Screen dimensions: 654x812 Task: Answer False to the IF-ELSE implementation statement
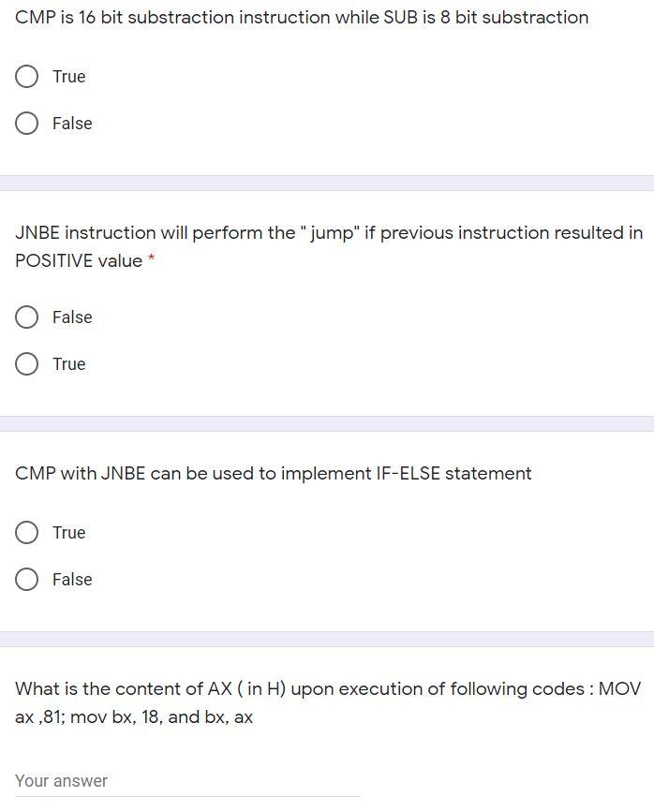point(27,579)
